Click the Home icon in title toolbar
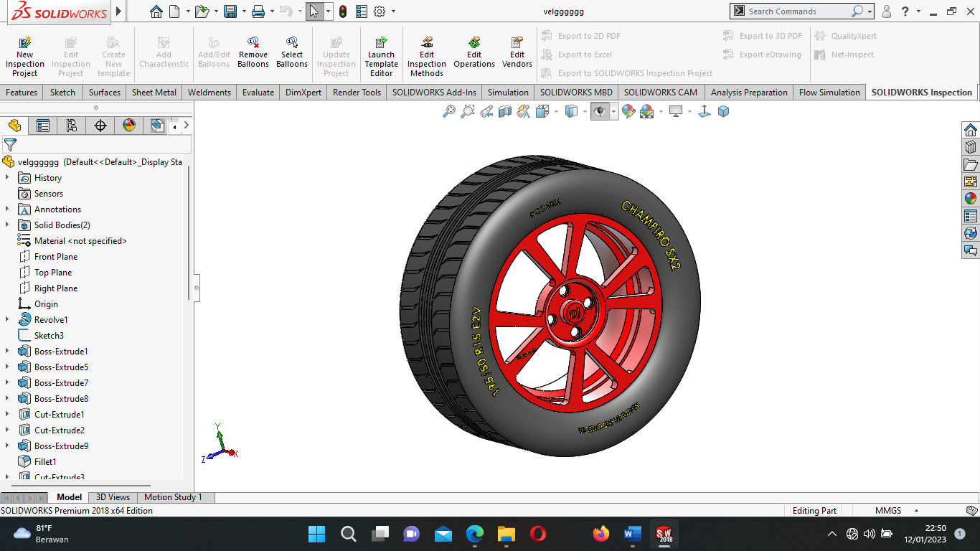The height and width of the screenshot is (551, 980). [156, 11]
